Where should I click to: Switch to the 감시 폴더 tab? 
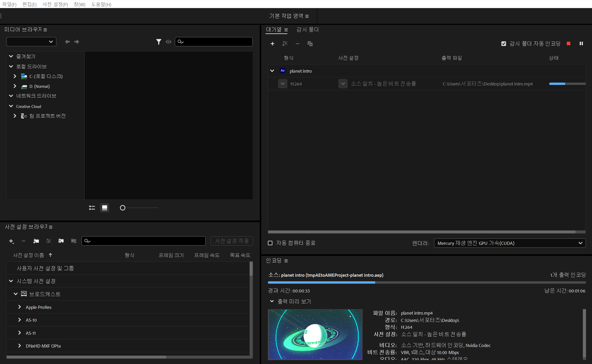pos(307,30)
